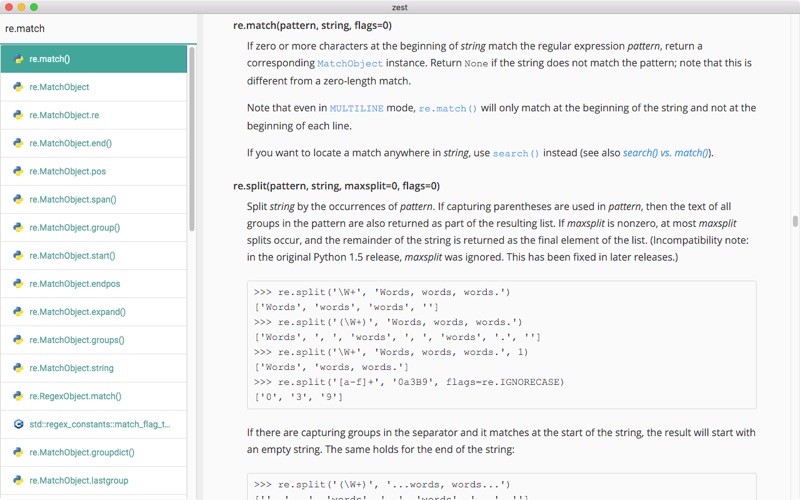Click the Python icon beside re.MatchObject.endpos
This screenshot has height=500, width=800.
(x=18, y=284)
